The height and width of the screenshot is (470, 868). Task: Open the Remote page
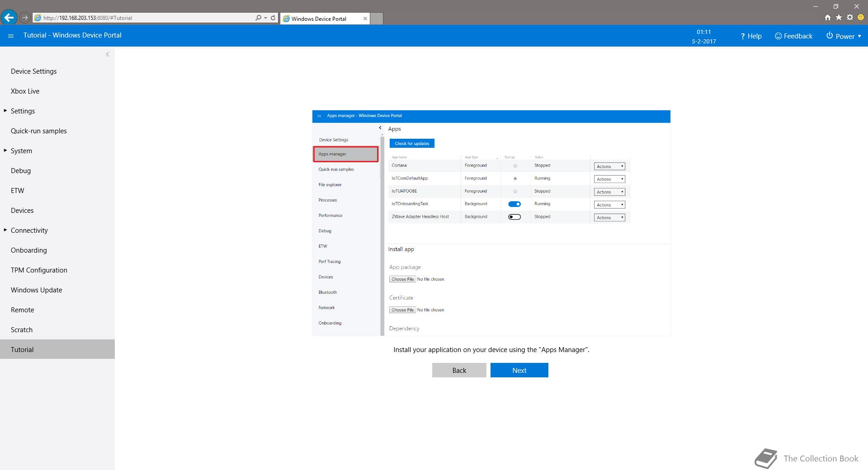(x=57, y=310)
